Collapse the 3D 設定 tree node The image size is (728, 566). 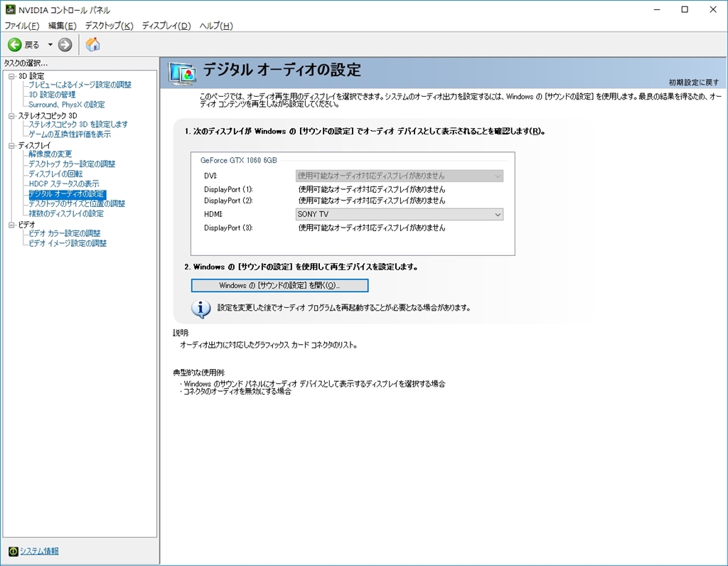[x=11, y=76]
